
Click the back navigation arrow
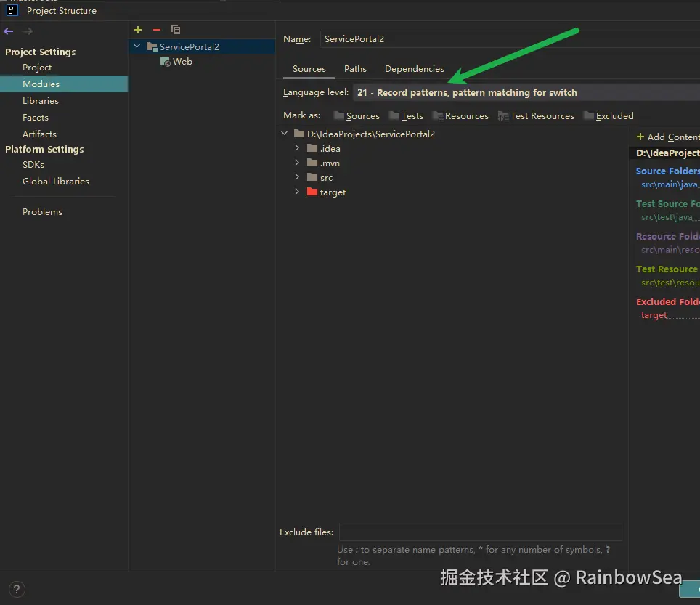pyautogui.click(x=9, y=31)
